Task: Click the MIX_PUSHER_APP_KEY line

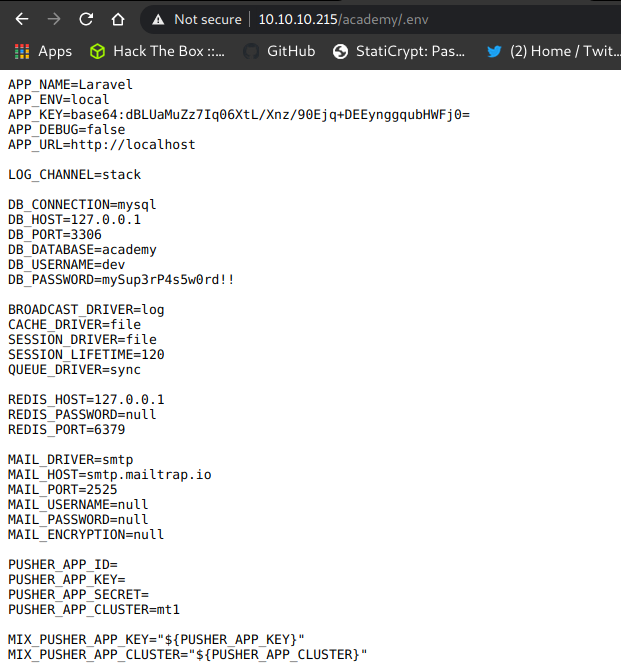Action: point(156,639)
